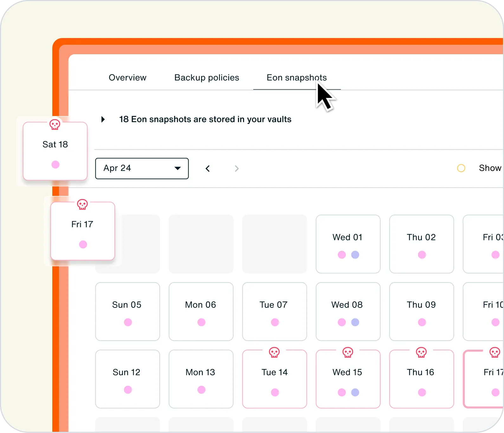Select the Tue 07 day cell
The image size is (504, 433).
(x=275, y=312)
